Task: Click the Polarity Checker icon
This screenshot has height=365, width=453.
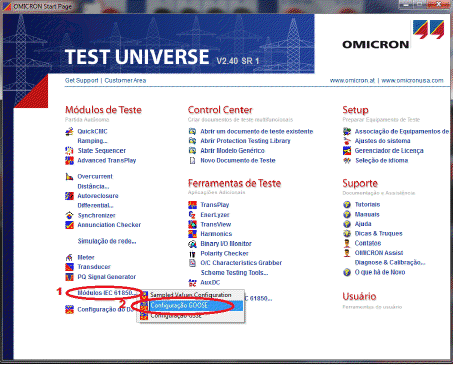Action: 192,254
